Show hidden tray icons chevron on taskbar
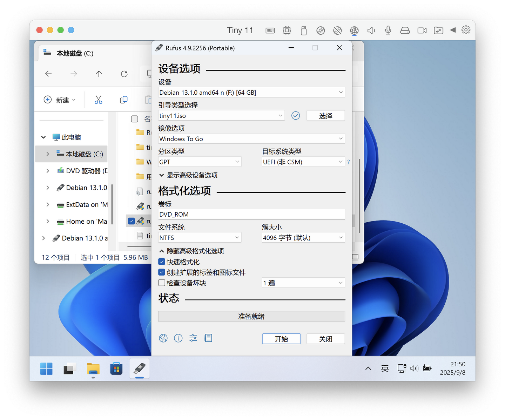 click(x=368, y=368)
